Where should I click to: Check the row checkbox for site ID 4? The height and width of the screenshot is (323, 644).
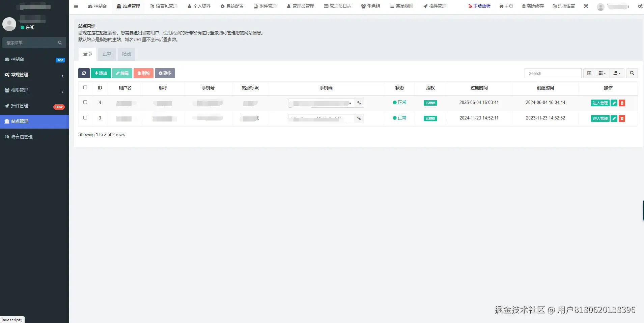click(x=85, y=102)
